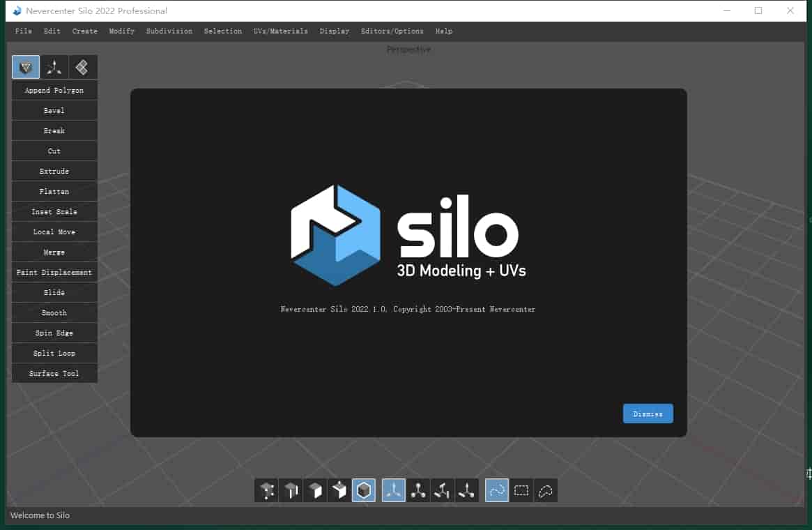Expand the UVs/Materials menu
Screen dimensions: 812x530
point(280,31)
